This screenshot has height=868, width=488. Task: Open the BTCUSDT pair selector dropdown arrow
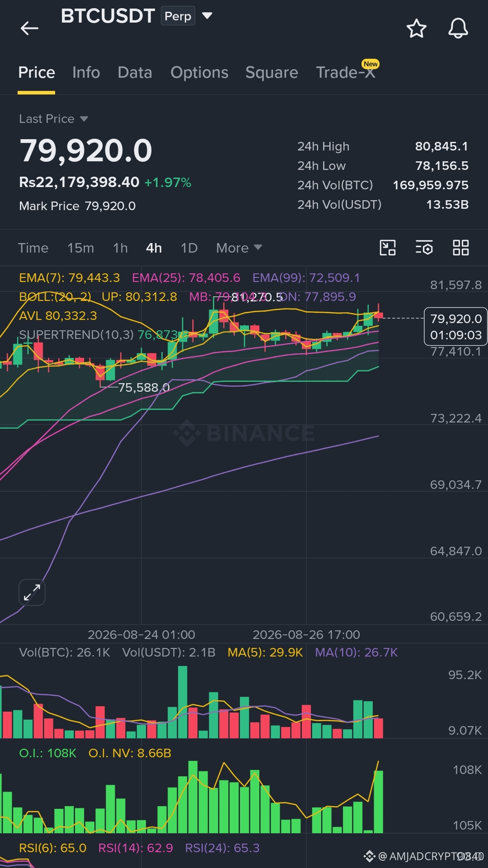click(207, 16)
